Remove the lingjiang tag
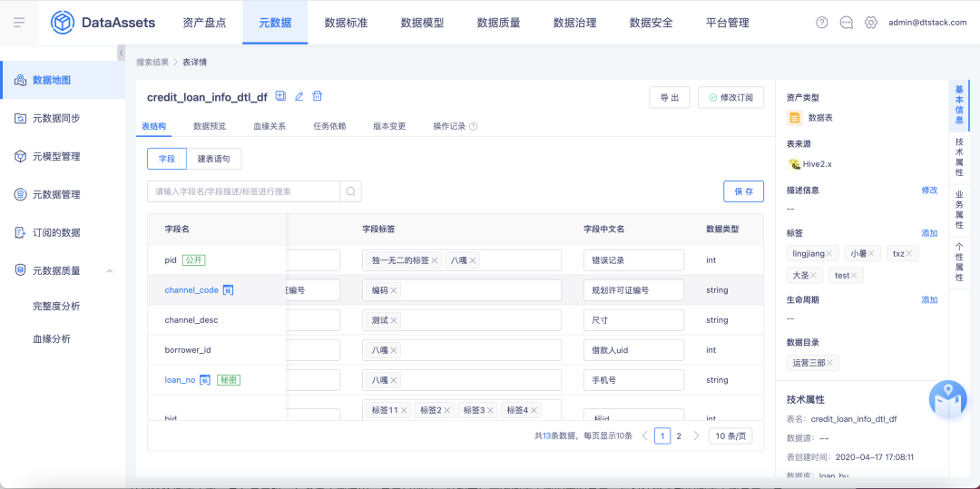Image resolution: width=980 pixels, height=489 pixels. click(828, 253)
